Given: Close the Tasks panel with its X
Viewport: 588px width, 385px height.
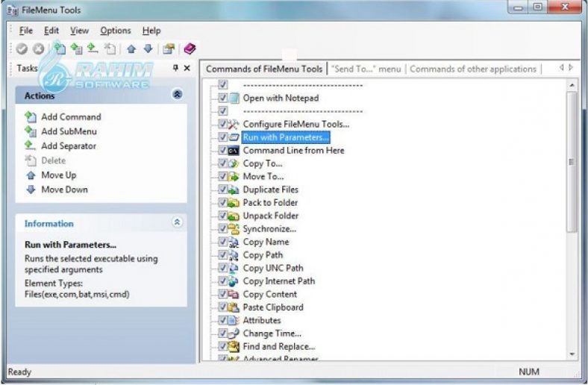Looking at the screenshot, I should point(187,68).
